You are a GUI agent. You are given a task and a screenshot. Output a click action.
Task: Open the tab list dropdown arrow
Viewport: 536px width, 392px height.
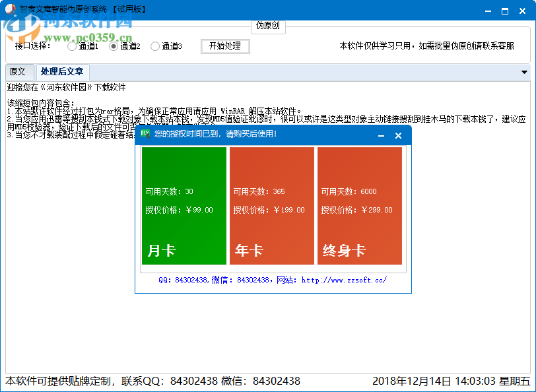pyautogui.click(x=524, y=72)
